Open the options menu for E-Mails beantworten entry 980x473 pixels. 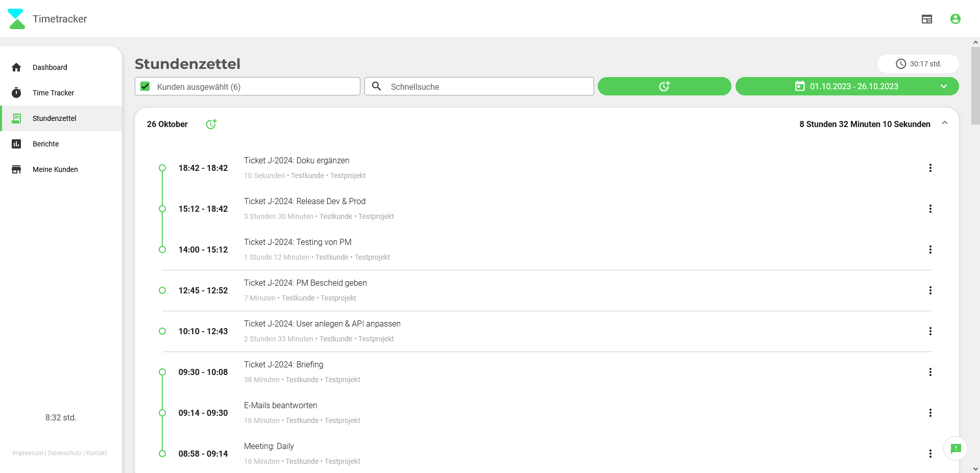coord(930,413)
